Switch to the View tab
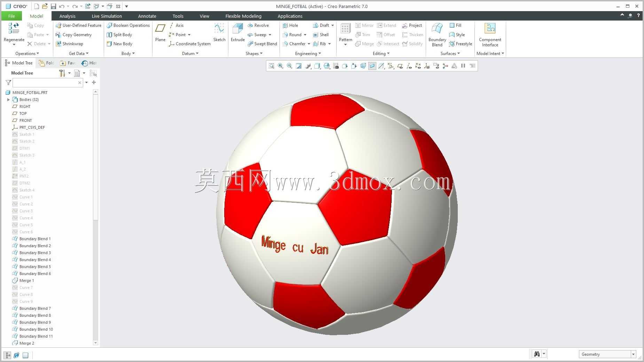Screen dimensions: 644x362 pyautogui.click(x=204, y=16)
